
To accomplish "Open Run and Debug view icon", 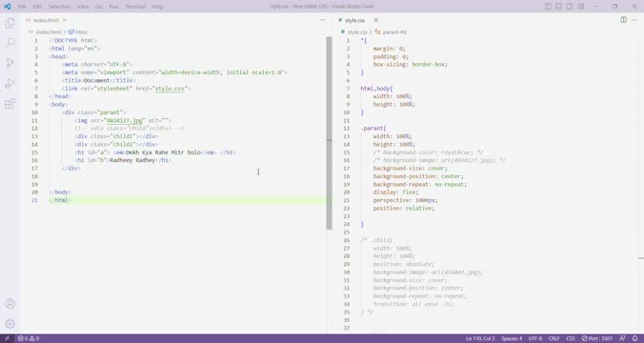I will coord(10,84).
